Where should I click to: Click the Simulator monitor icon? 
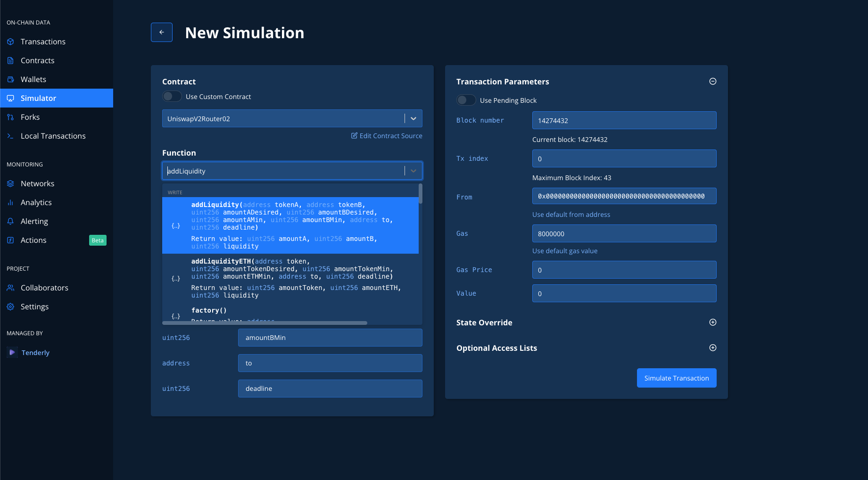pyautogui.click(x=10, y=98)
